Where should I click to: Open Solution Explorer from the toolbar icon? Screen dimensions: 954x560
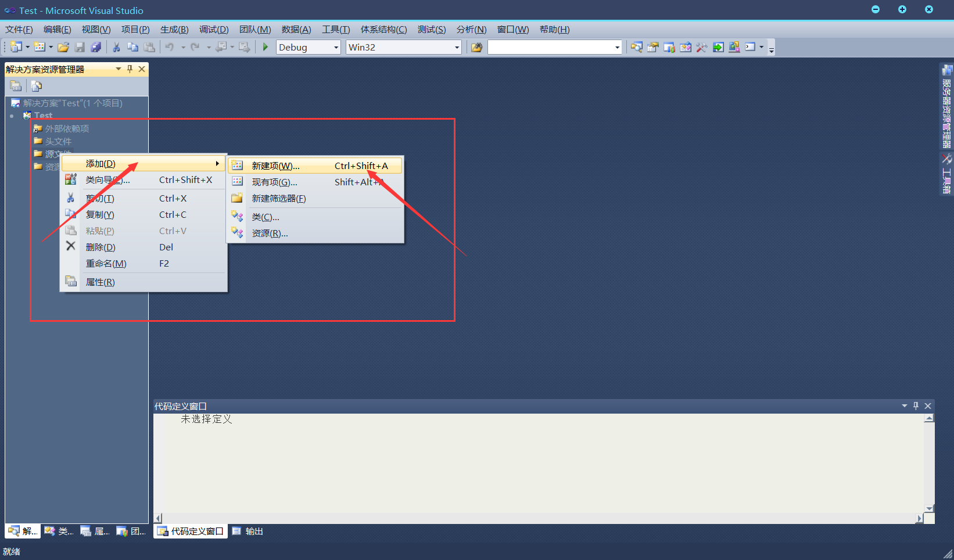tap(637, 47)
